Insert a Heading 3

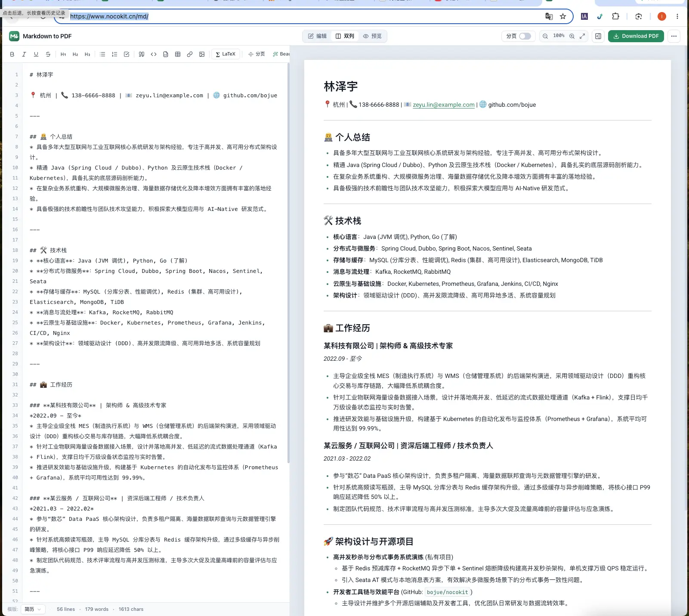(x=87, y=54)
